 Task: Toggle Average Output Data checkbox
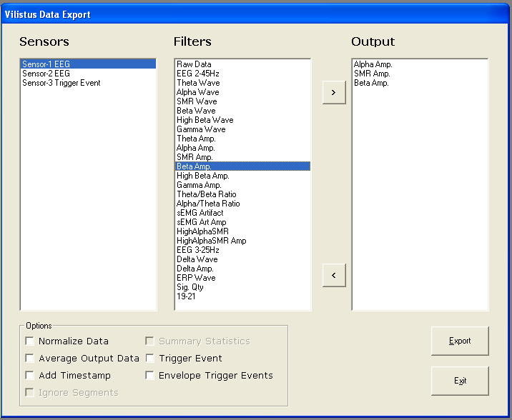point(30,359)
